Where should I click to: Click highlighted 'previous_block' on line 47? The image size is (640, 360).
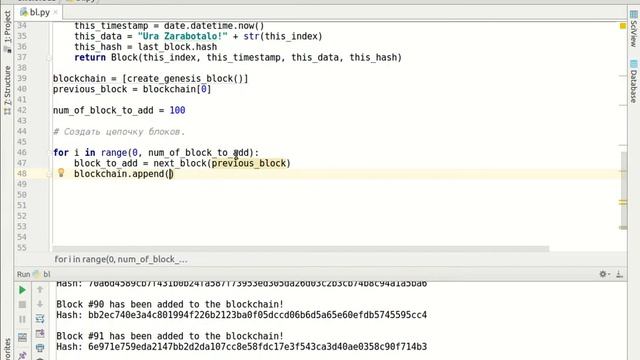pyautogui.click(x=249, y=163)
